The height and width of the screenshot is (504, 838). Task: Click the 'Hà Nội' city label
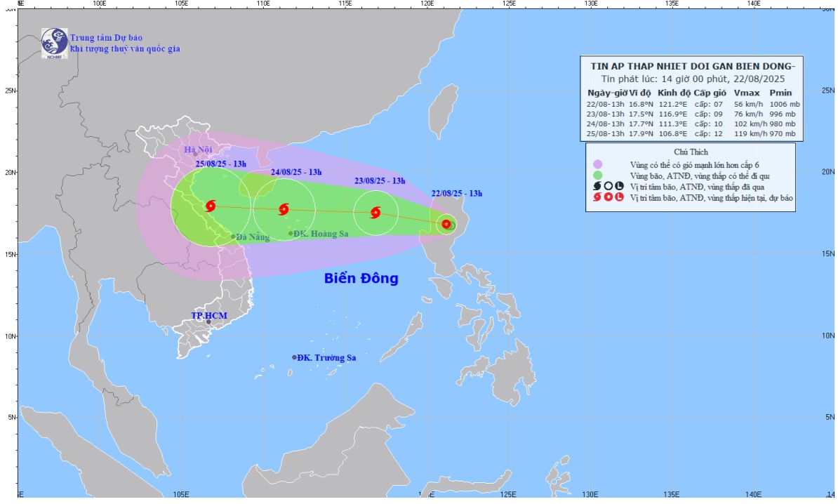199,150
